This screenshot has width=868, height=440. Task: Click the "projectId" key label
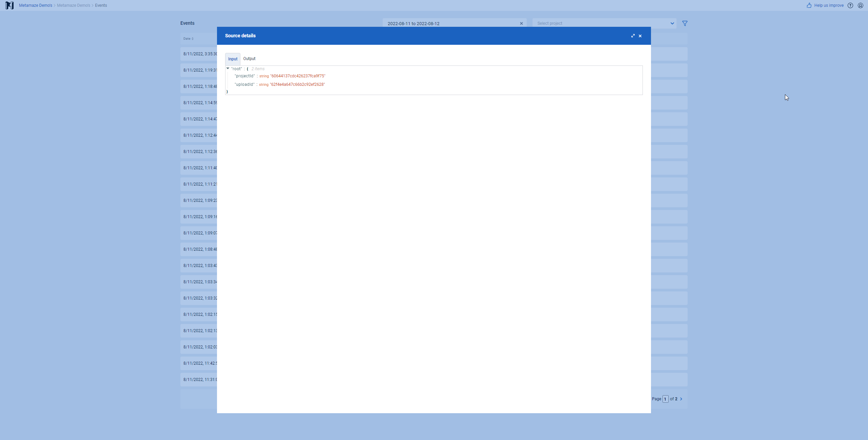(x=244, y=76)
